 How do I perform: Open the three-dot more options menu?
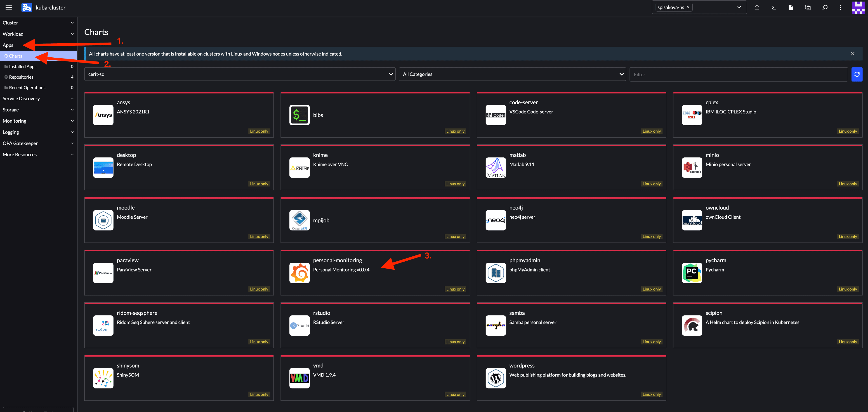[x=840, y=7]
